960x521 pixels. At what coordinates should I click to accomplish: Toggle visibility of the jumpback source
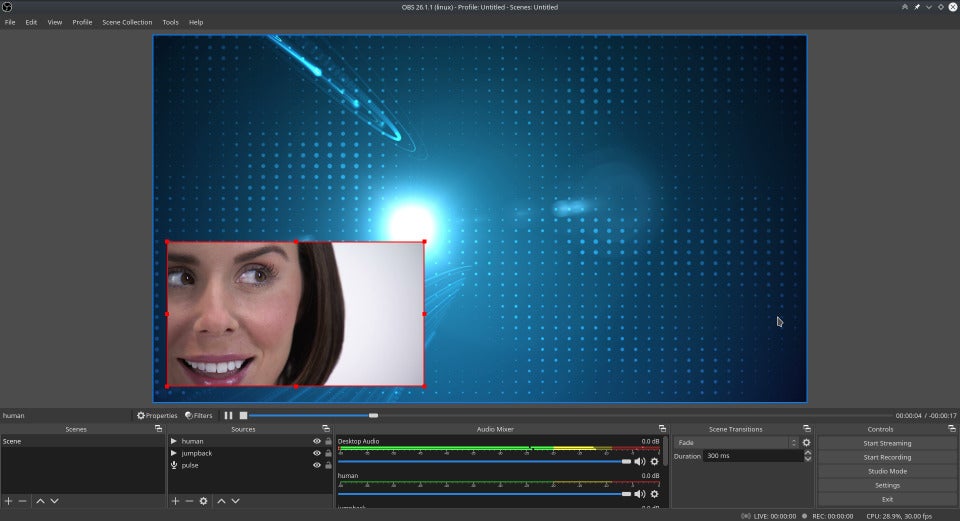pos(317,453)
